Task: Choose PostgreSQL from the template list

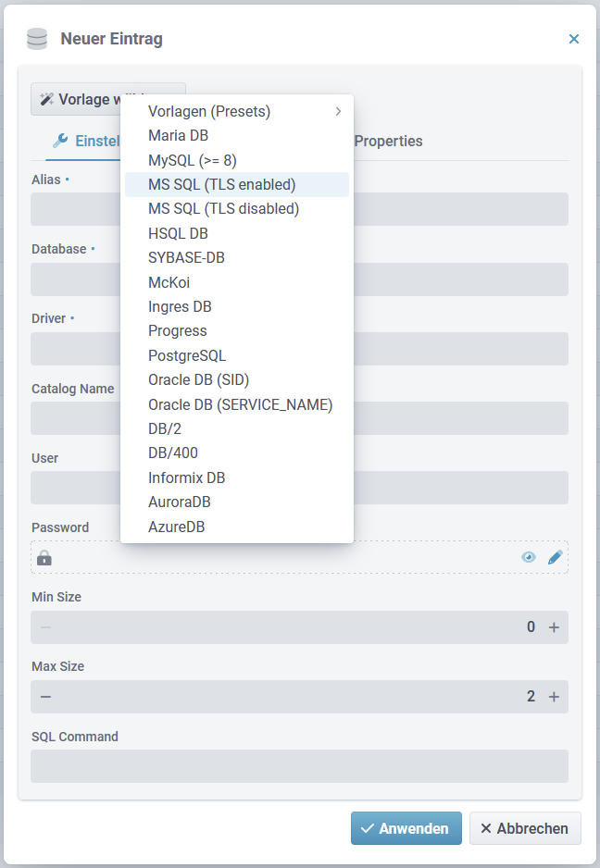Action: tap(187, 355)
